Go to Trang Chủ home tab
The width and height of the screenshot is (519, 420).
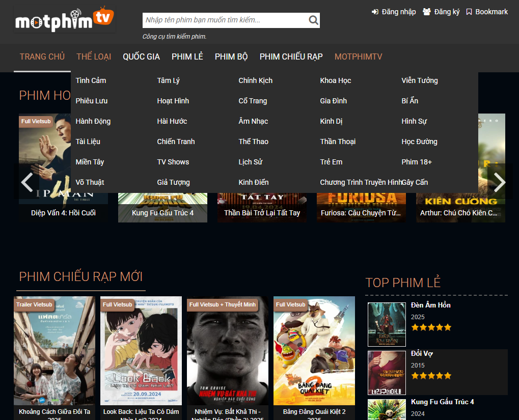pos(42,57)
